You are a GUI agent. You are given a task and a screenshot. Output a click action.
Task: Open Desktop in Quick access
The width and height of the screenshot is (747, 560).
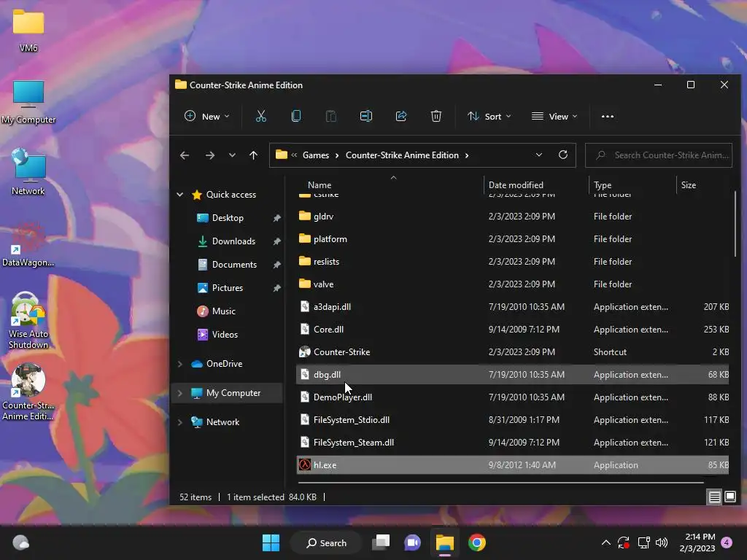coord(228,217)
